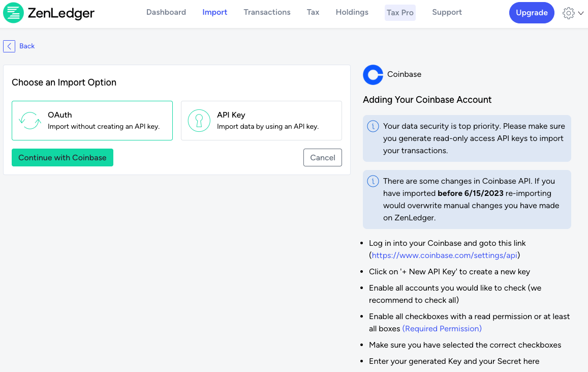
Task: Click the ZenLedger logo icon
Action: (x=14, y=13)
